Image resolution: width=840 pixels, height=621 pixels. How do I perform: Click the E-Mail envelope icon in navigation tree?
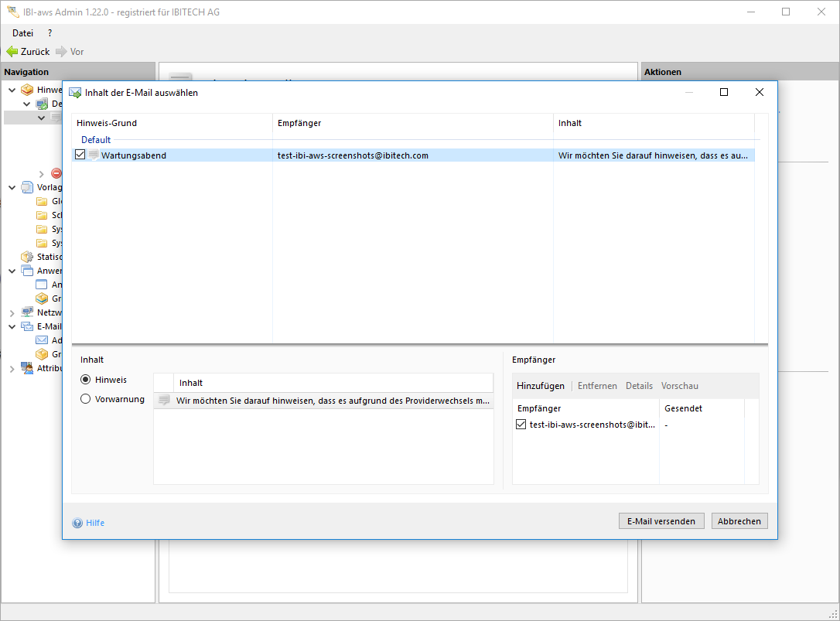[x=28, y=326]
